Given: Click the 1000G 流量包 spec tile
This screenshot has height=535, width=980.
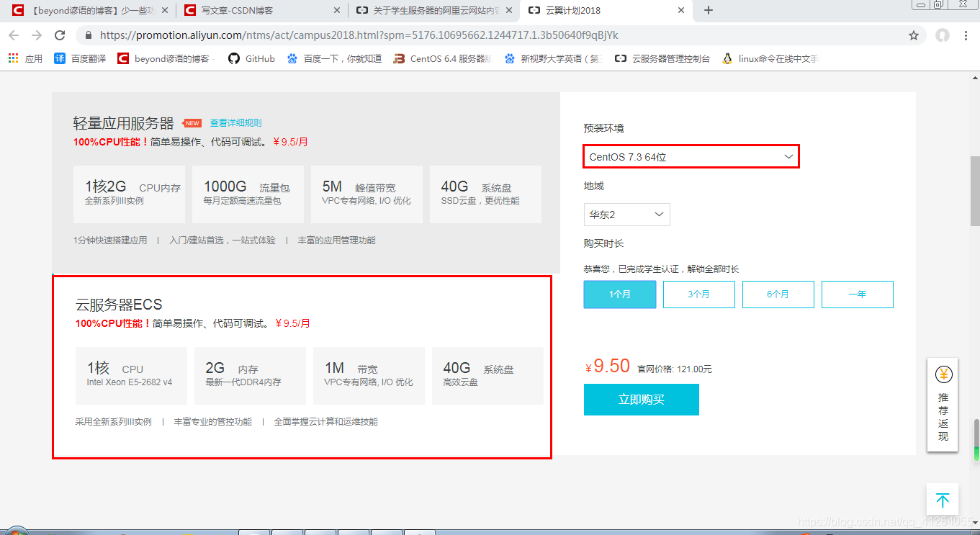Looking at the screenshot, I should 248,194.
